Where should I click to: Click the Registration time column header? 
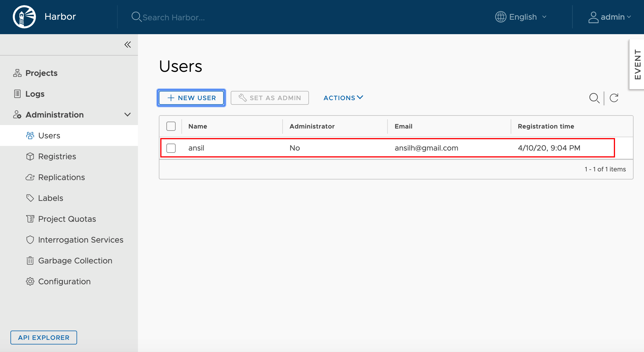(x=546, y=126)
